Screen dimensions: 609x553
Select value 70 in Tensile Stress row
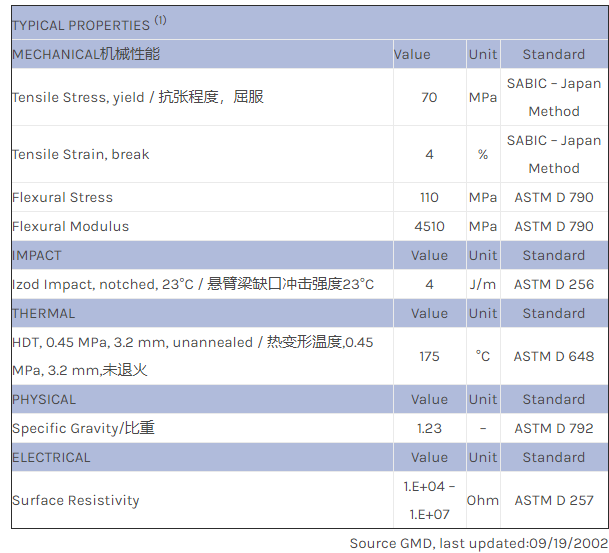coord(429,97)
